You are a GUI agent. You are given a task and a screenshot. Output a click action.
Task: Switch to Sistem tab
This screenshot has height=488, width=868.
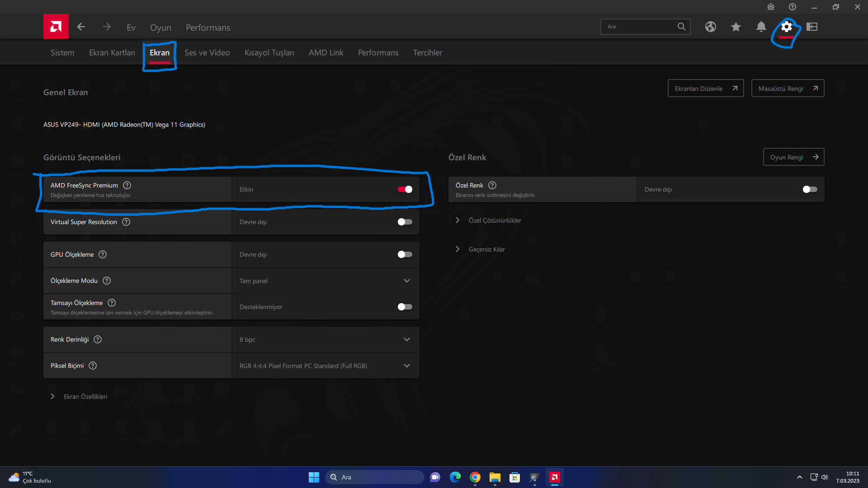[62, 52]
